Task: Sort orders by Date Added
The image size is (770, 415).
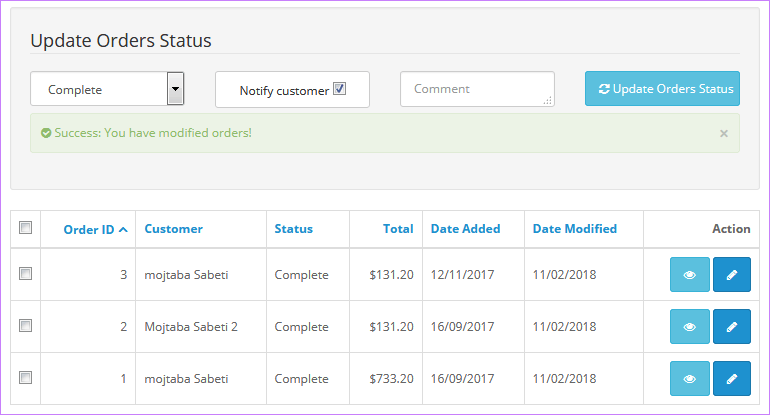Action: tap(465, 229)
